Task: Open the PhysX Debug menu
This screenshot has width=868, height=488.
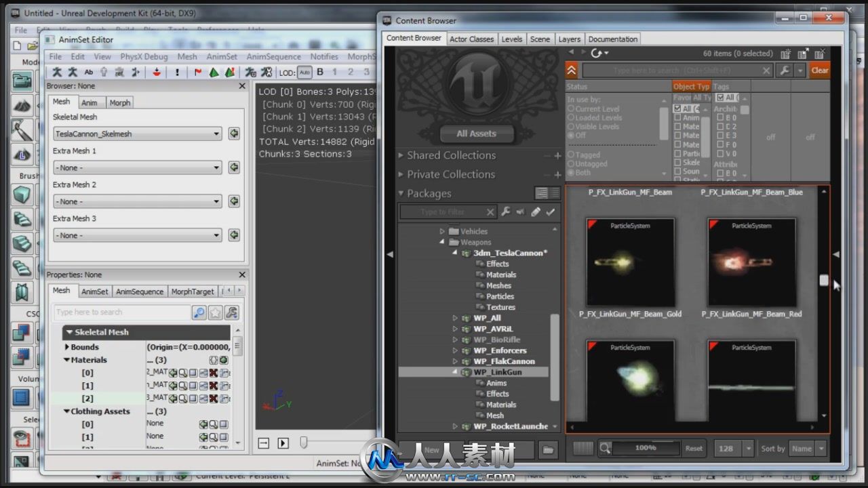Action: click(x=144, y=57)
